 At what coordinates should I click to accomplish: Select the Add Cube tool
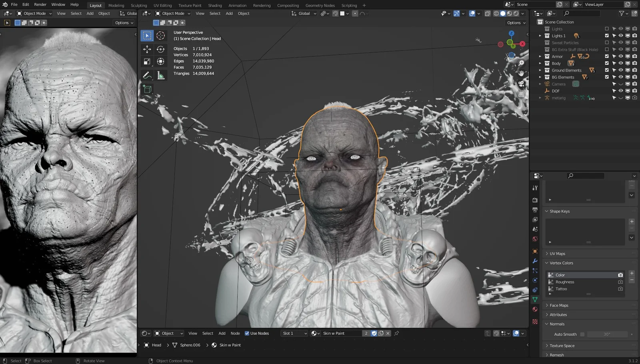coord(147,89)
